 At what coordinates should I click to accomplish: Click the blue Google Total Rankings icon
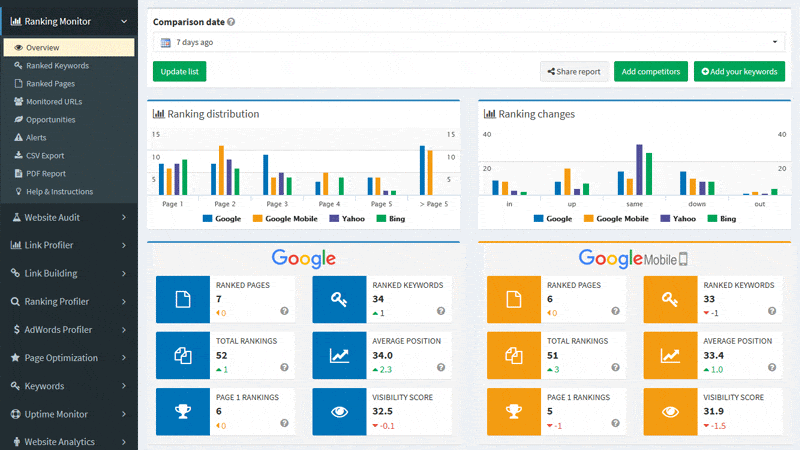[183, 356]
